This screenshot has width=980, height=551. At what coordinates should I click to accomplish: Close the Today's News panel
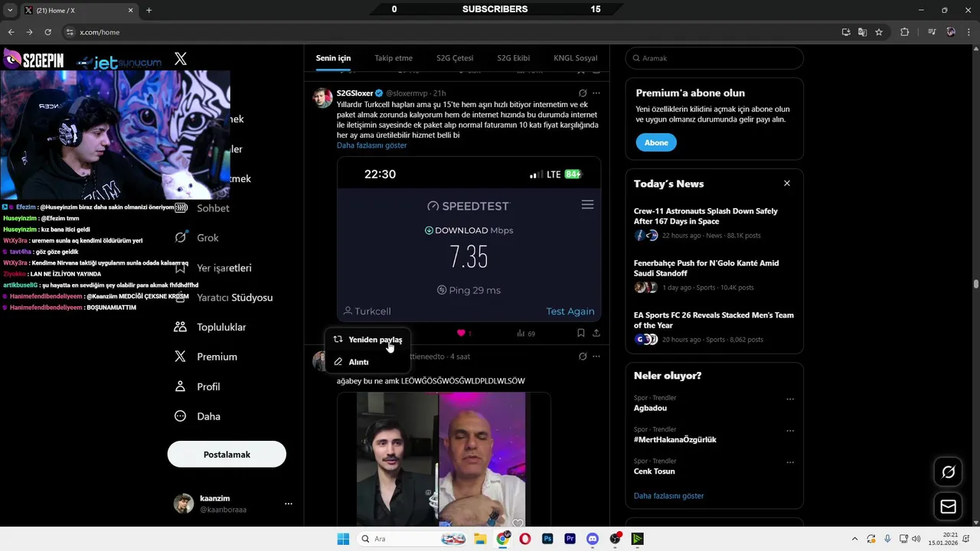point(787,184)
